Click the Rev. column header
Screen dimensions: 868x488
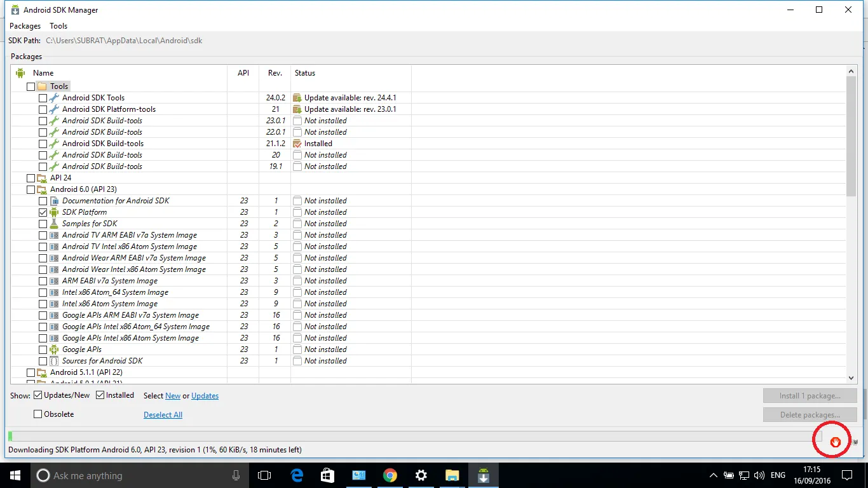click(x=275, y=73)
